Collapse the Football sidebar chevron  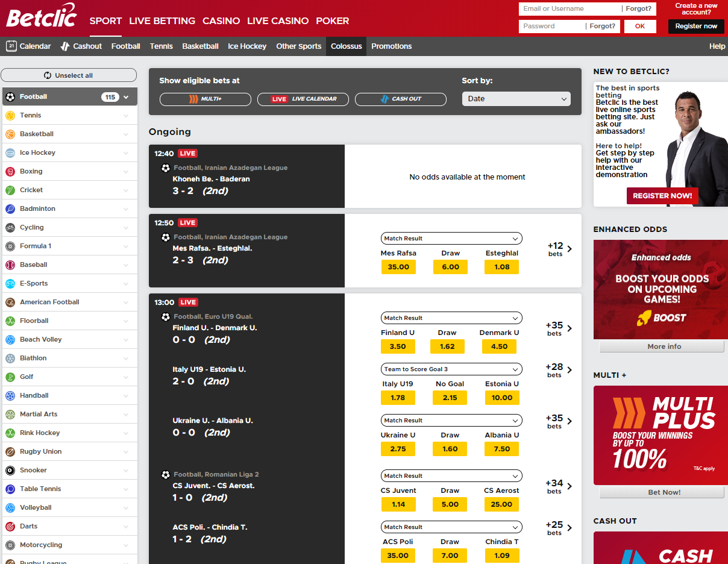coord(126,97)
